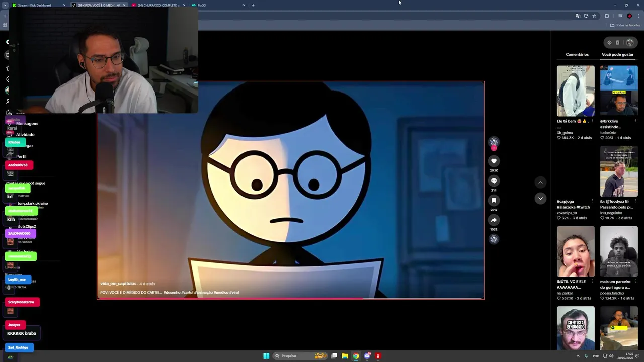Open the red app icon on taskbar

pos(378,356)
